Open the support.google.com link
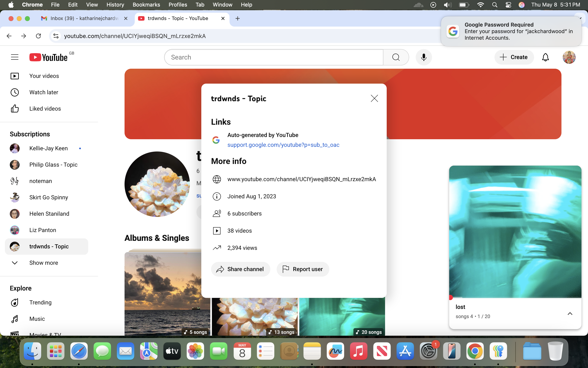The height and width of the screenshot is (368, 588). [283, 145]
